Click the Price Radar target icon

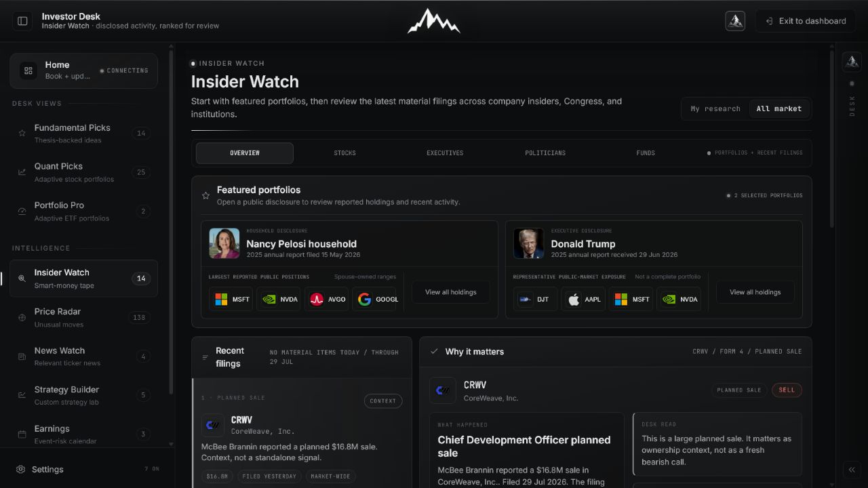(22, 317)
